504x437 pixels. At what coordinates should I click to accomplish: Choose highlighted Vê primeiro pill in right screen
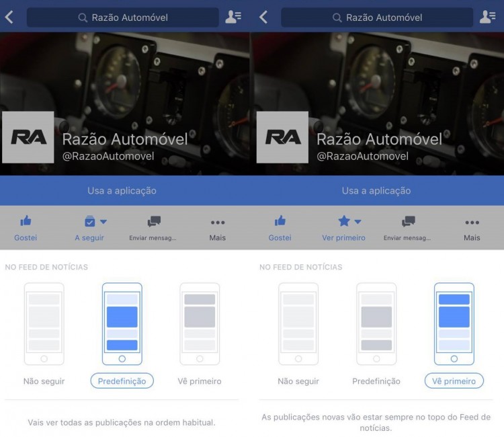454,381
